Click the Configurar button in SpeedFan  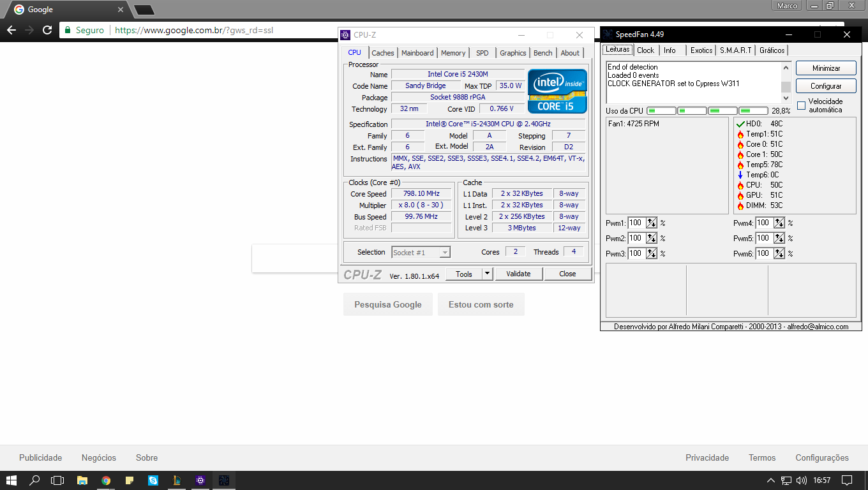(x=826, y=86)
